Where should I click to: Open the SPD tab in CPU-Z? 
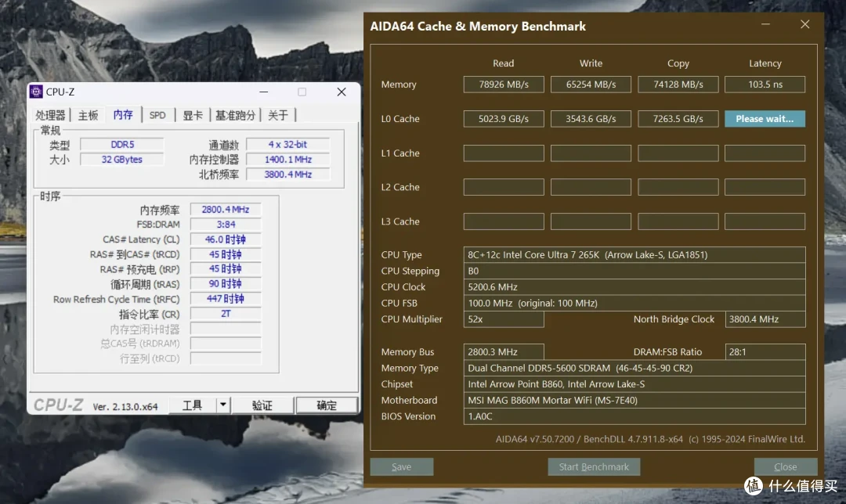click(157, 115)
